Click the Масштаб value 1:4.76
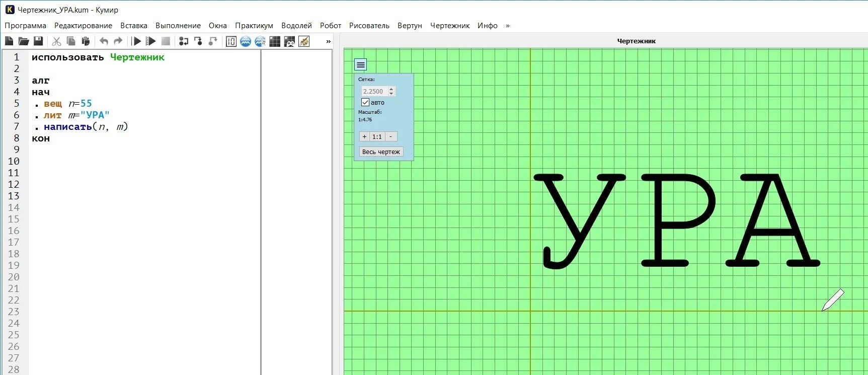The height and width of the screenshot is (375, 868). coord(365,120)
